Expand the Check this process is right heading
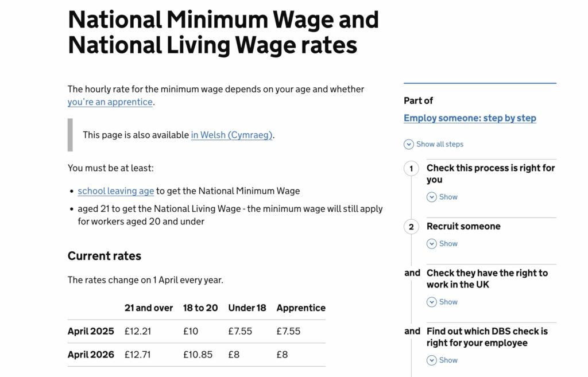Viewport: 588px width, 377px height. pos(490,174)
